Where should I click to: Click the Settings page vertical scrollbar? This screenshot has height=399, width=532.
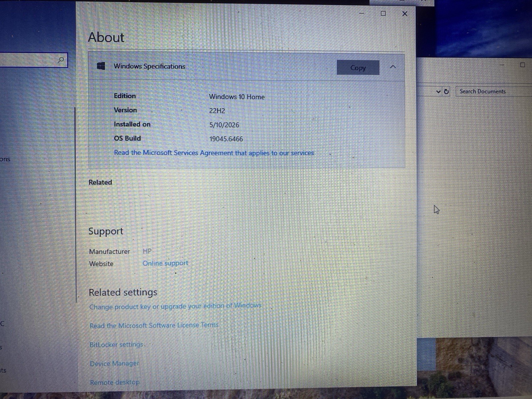(76, 205)
